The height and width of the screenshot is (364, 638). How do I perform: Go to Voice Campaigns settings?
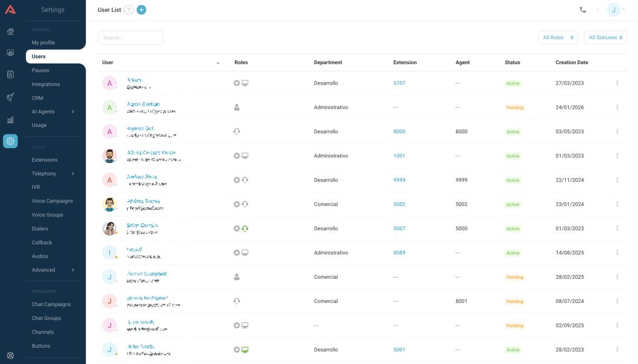point(52,201)
